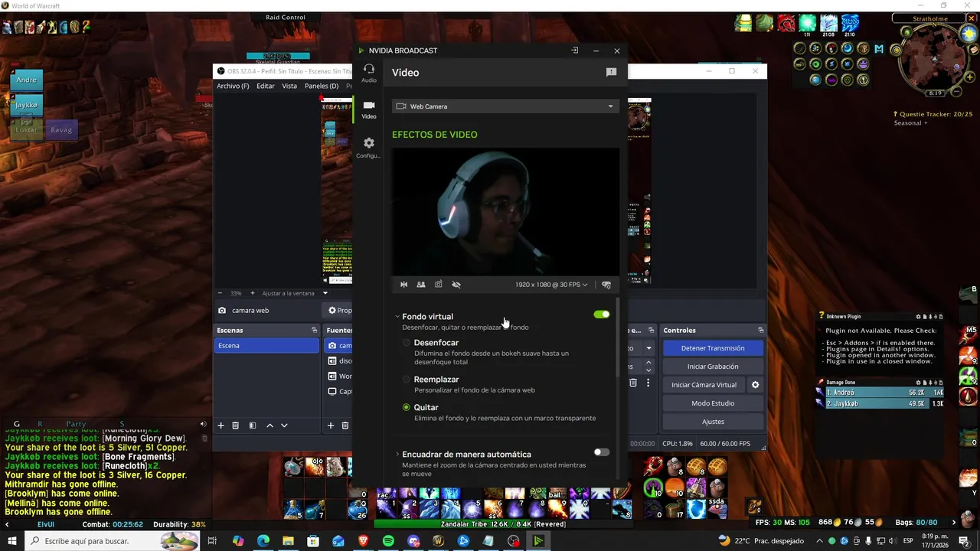Open the Propiedades button for camara web
The width and height of the screenshot is (980, 551).
click(338, 311)
